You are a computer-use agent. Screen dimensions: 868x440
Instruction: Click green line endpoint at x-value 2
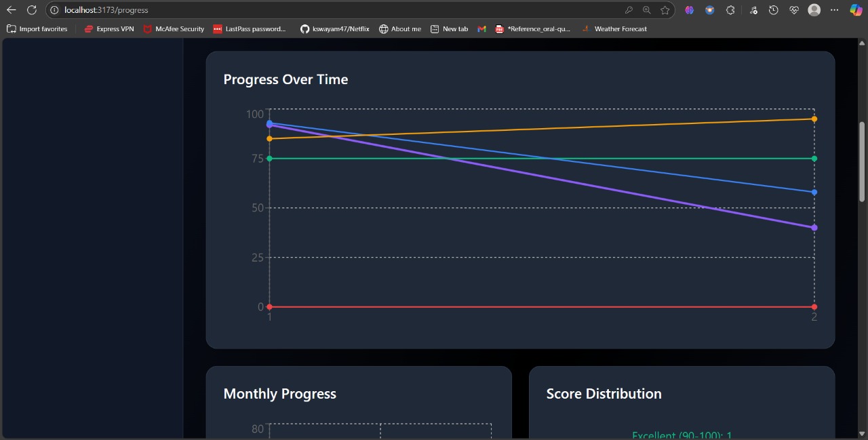814,159
